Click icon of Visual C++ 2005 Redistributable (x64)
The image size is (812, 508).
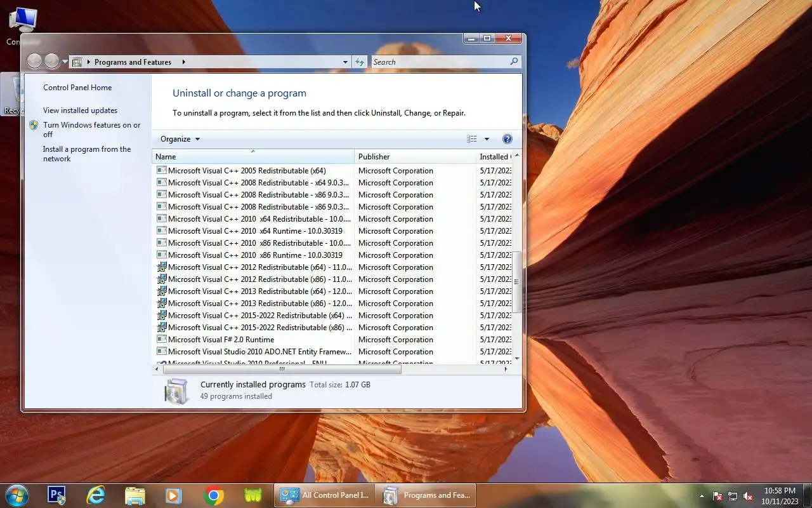pos(161,170)
